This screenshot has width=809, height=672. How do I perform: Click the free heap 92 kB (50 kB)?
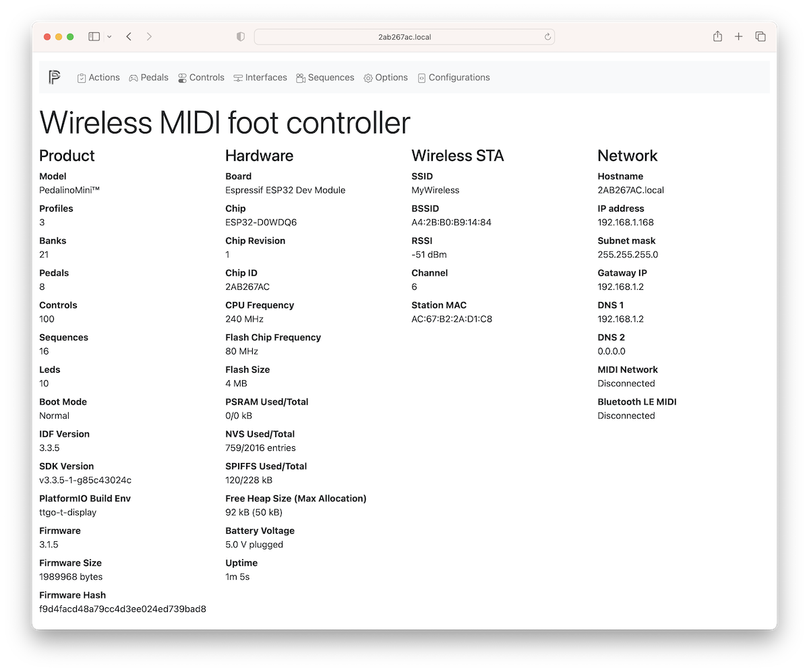click(253, 512)
